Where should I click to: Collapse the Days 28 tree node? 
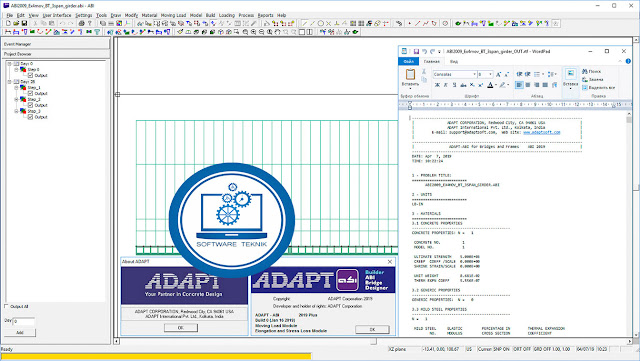(9, 82)
